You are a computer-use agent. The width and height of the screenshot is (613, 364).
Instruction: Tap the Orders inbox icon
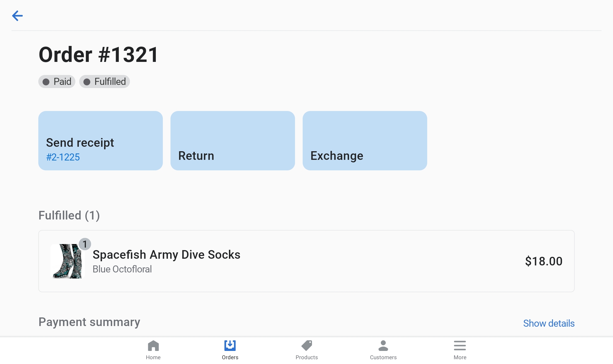[x=230, y=346]
